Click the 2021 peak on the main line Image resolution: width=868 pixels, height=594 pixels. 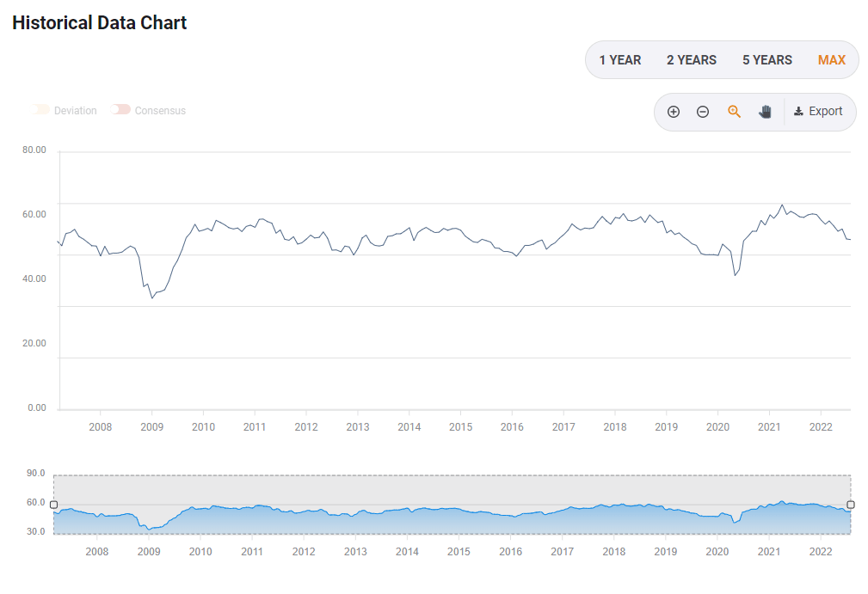pyautogui.click(x=782, y=205)
